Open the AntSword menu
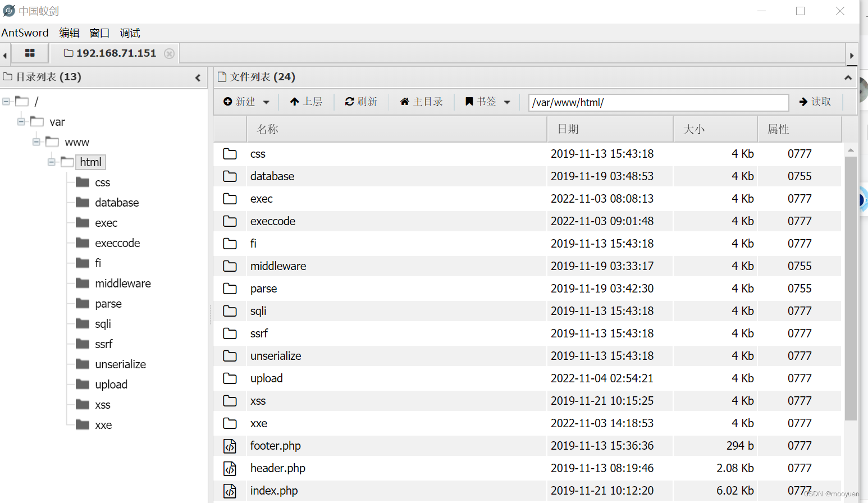The height and width of the screenshot is (503, 868). click(x=25, y=33)
